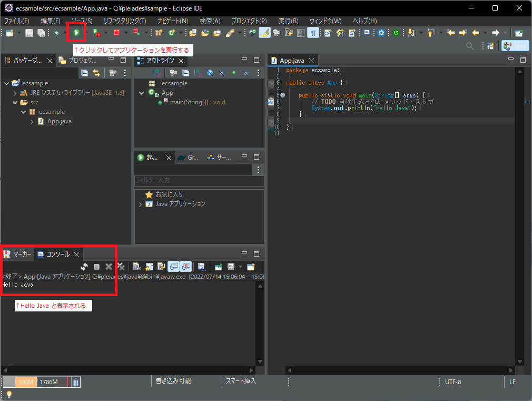Click the Back navigation yellow arrow
The width and height of the screenshot is (532, 401).
tap(476, 33)
